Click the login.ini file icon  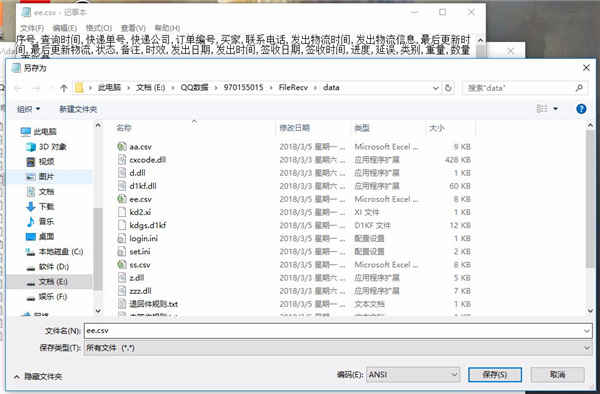click(122, 238)
